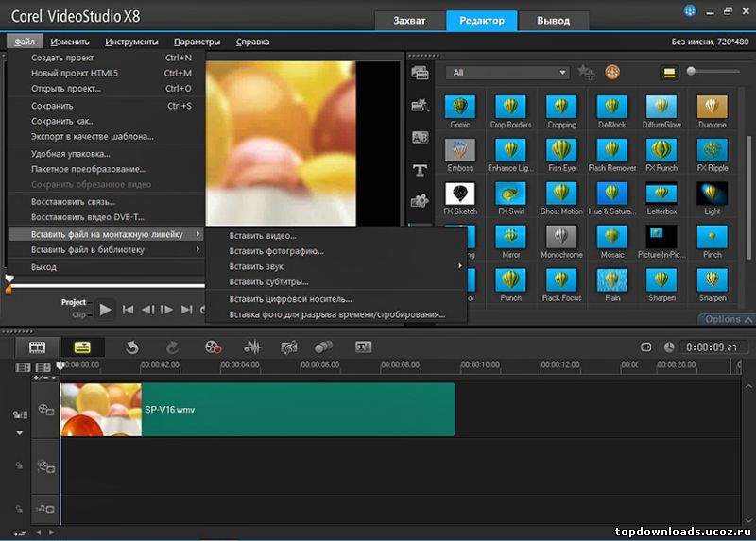This screenshot has width=756, height=541.
Task: Open the Sound Mixer waveform icon
Action: coord(251,347)
